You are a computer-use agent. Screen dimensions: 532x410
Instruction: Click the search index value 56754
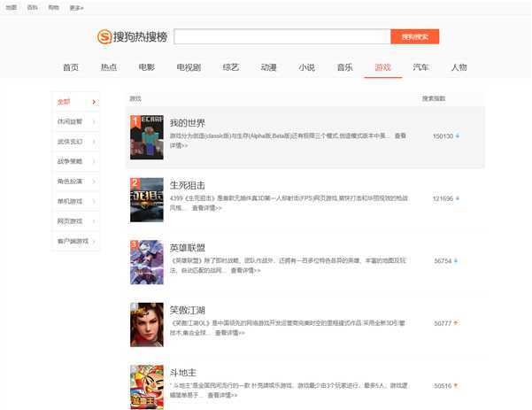(x=443, y=261)
